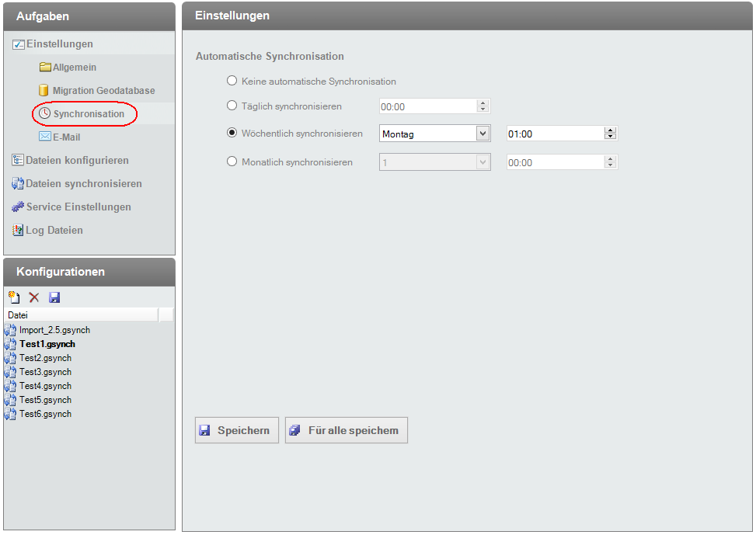The image size is (756, 535).
Task: Expand the Montag weekday dropdown
Action: click(483, 134)
